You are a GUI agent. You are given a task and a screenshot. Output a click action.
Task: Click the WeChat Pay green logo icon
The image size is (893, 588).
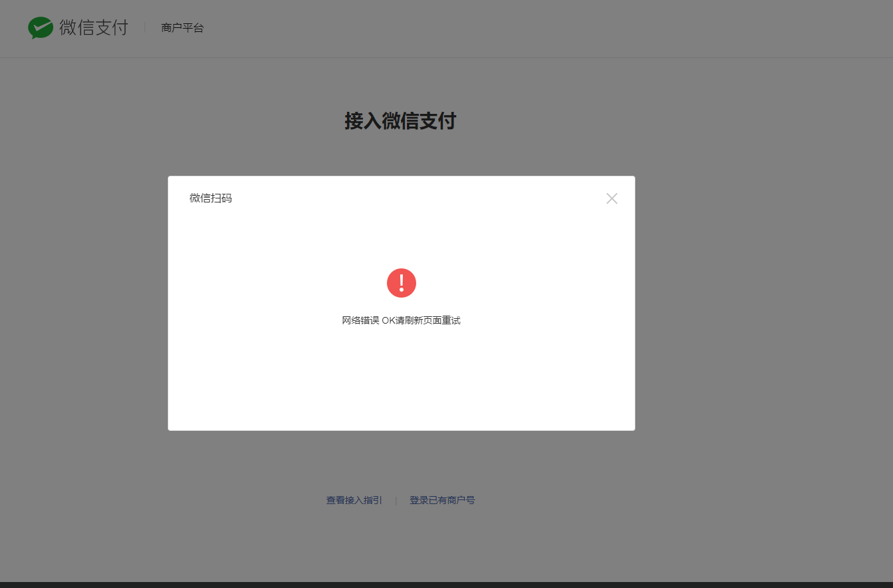pyautogui.click(x=41, y=28)
